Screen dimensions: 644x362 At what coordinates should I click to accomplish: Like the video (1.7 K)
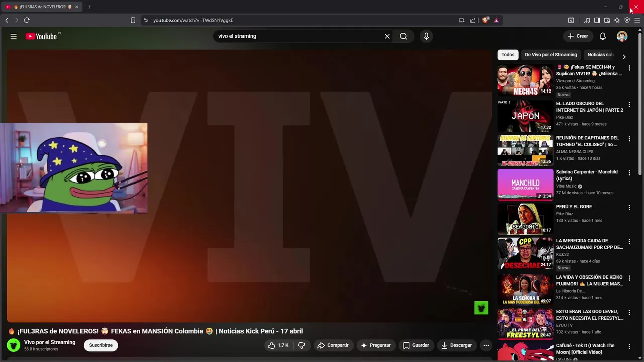click(278, 345)
